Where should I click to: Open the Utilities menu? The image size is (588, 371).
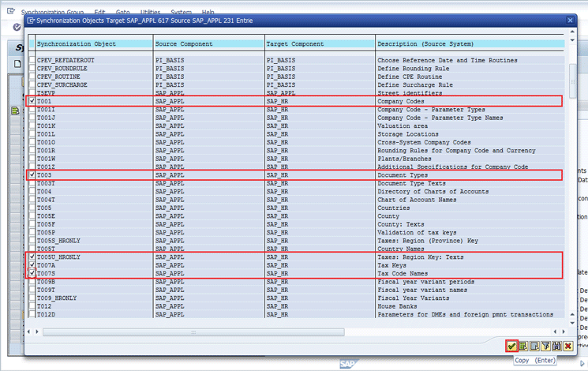[150, 13]
